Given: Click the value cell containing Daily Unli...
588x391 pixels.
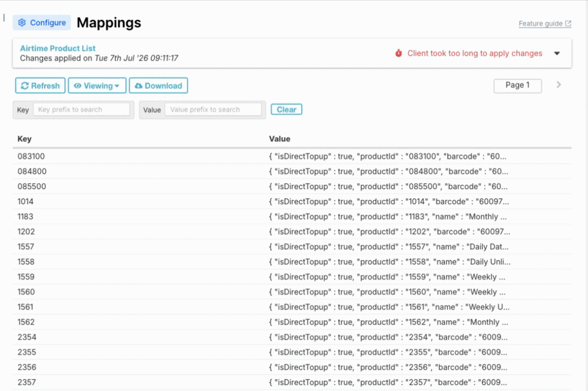Looking at the screenshot, I should (x=389, y=262).
